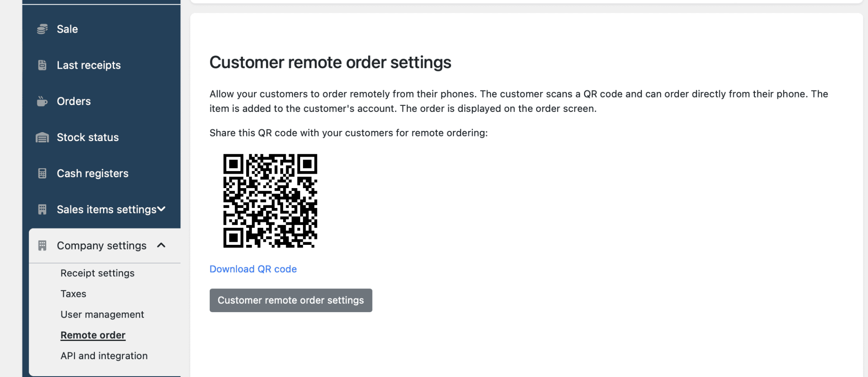Expand the Sales items settings chevron
The image size is (868, 377).
pos(161,209)
